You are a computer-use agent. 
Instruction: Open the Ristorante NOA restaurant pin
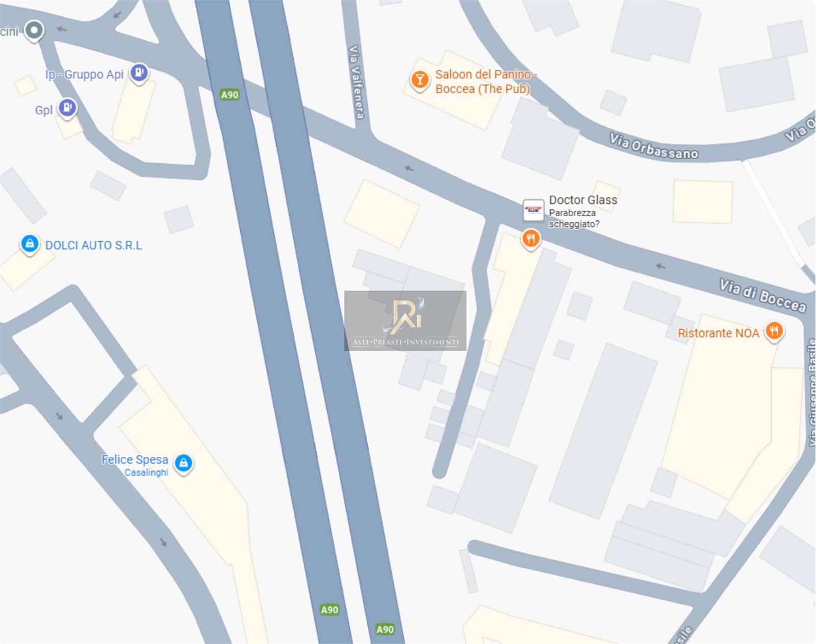pyautogui.click(x=774, y=331)
